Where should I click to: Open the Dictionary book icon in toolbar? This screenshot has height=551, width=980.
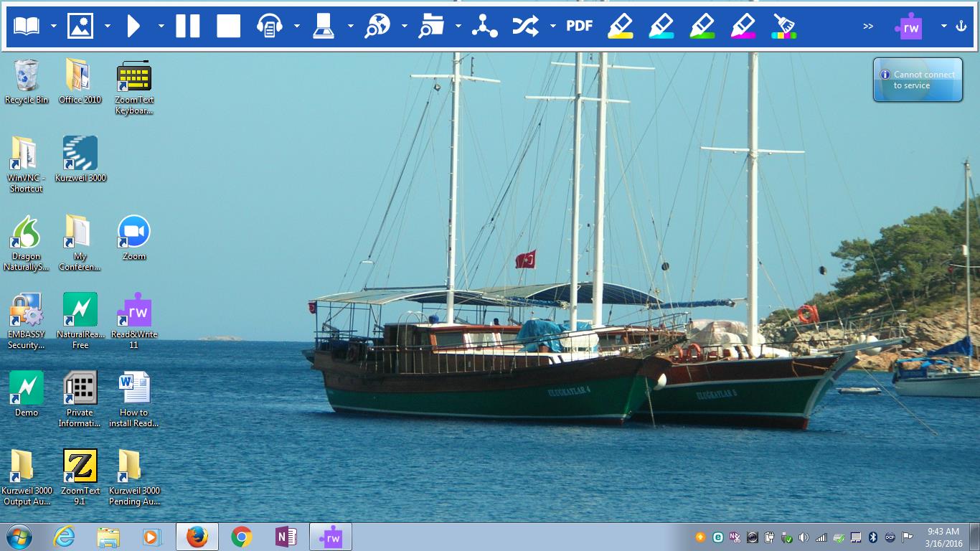point(27,26)
